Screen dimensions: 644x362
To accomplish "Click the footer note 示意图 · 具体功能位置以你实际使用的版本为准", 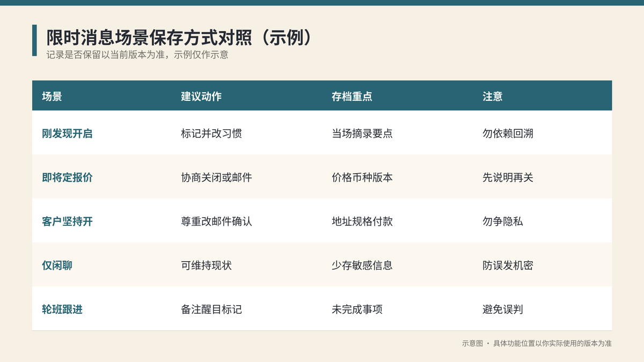I will [x=537, y=343].
